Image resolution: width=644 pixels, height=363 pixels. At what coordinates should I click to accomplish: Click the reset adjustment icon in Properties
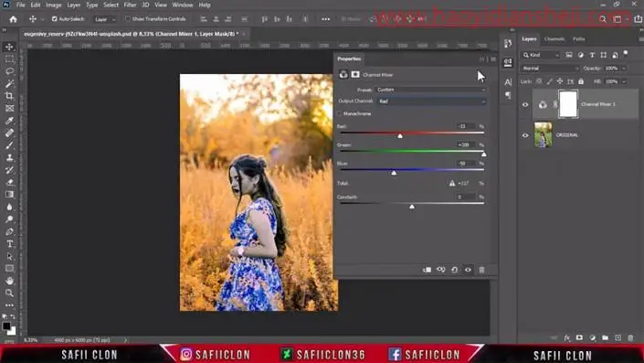click(x=454, y=270)
